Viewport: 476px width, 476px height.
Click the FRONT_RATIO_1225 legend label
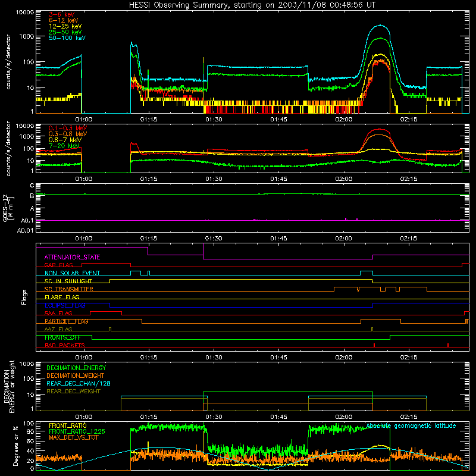click(x=77, y=431)
